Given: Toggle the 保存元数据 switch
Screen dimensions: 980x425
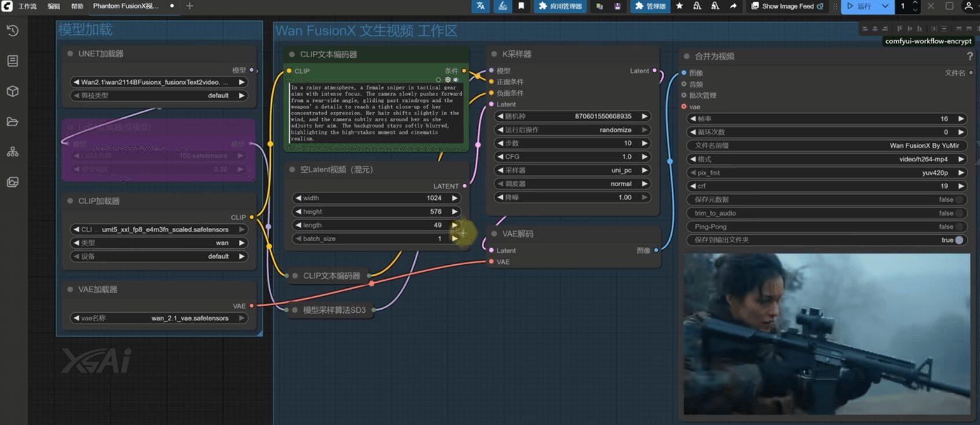Looking at the screenshot, I should (959, 199).
